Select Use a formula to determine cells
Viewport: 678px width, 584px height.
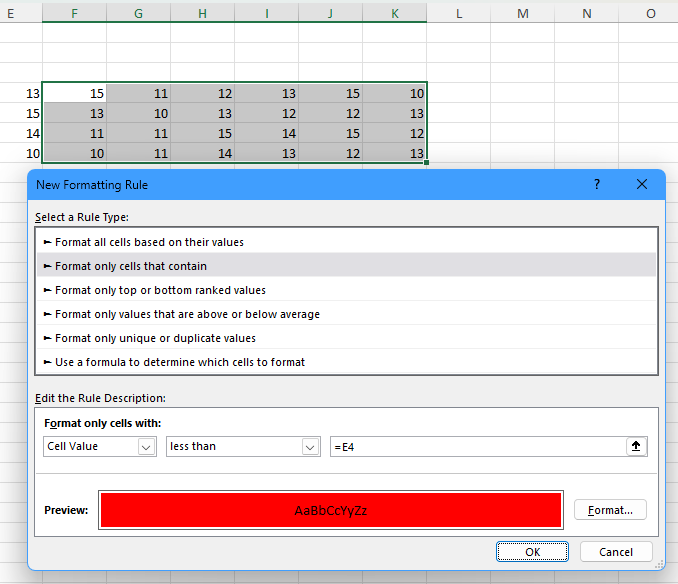346,362
